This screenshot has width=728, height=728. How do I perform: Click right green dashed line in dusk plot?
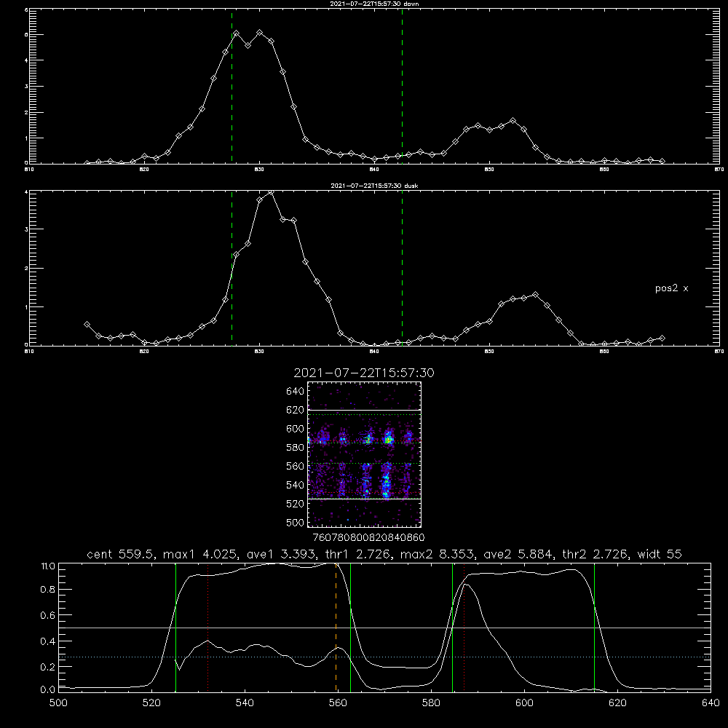point(402,269)
